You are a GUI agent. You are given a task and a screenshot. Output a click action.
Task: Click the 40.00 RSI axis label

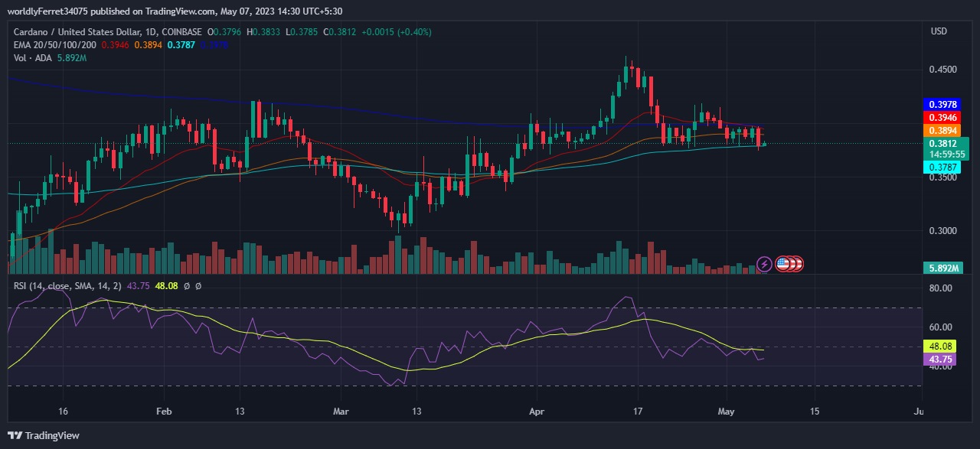939,366
